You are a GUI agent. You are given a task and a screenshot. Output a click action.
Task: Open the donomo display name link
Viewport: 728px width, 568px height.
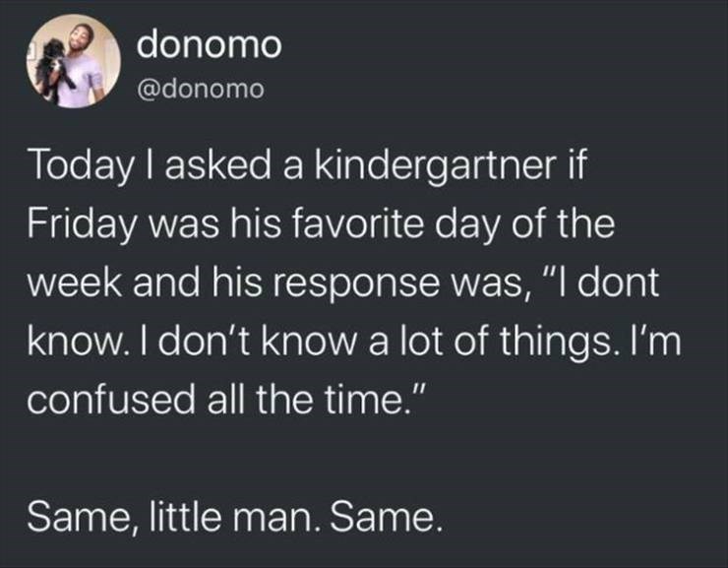[x=210, y=44]
